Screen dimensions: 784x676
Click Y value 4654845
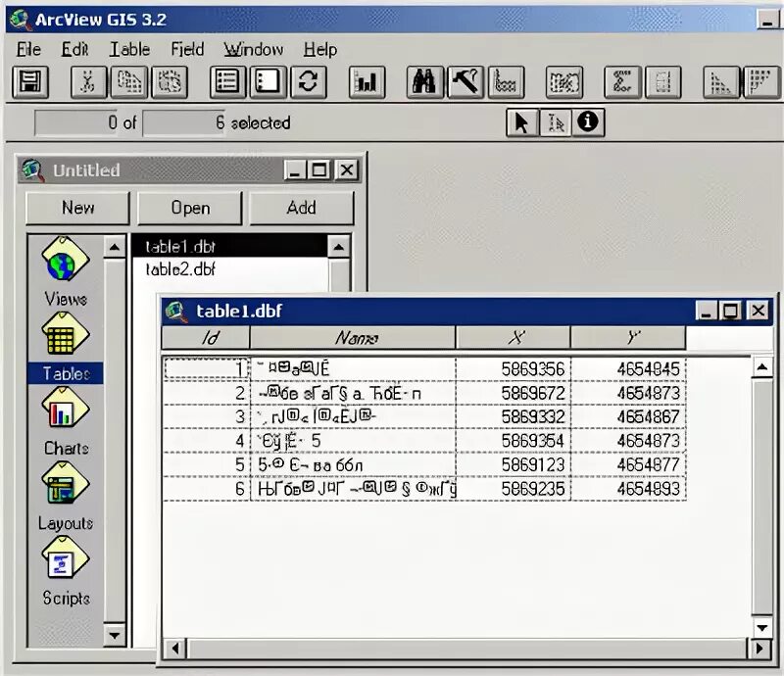(x=648, y=369)
